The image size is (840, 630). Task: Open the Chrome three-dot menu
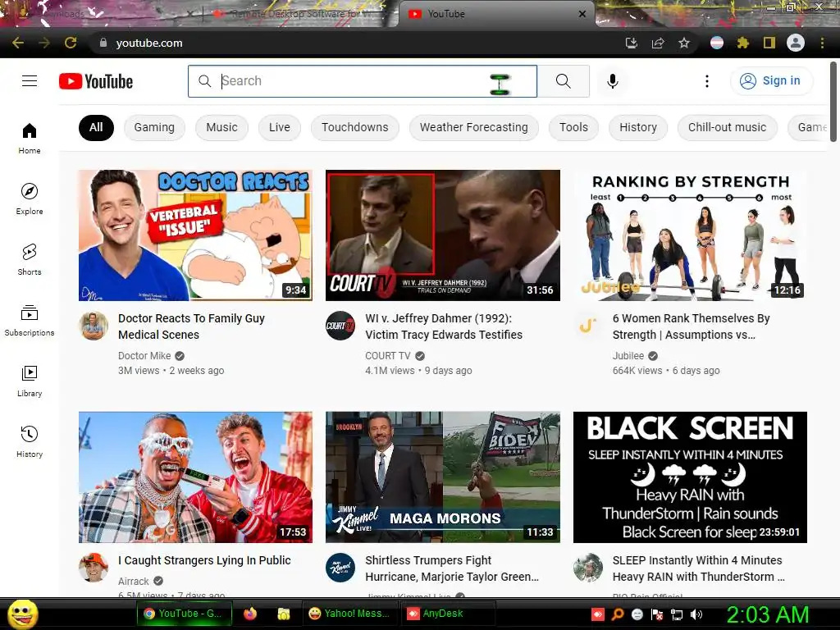822,43
